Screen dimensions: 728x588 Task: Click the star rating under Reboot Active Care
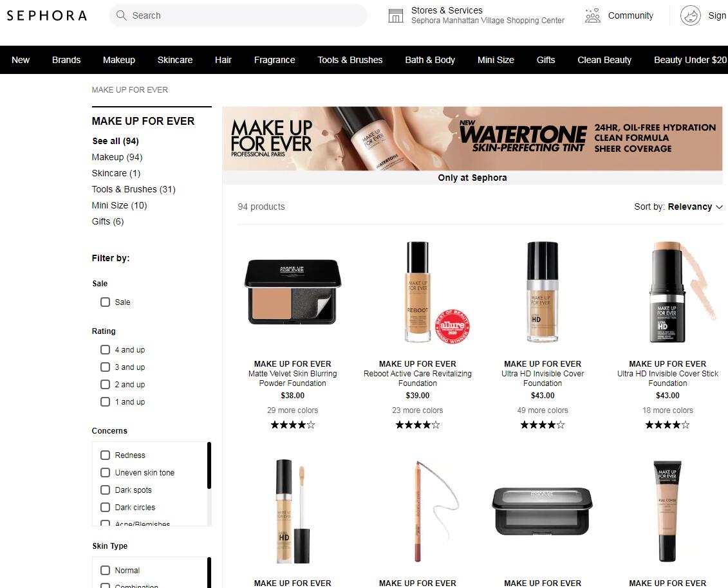[417, 425]
